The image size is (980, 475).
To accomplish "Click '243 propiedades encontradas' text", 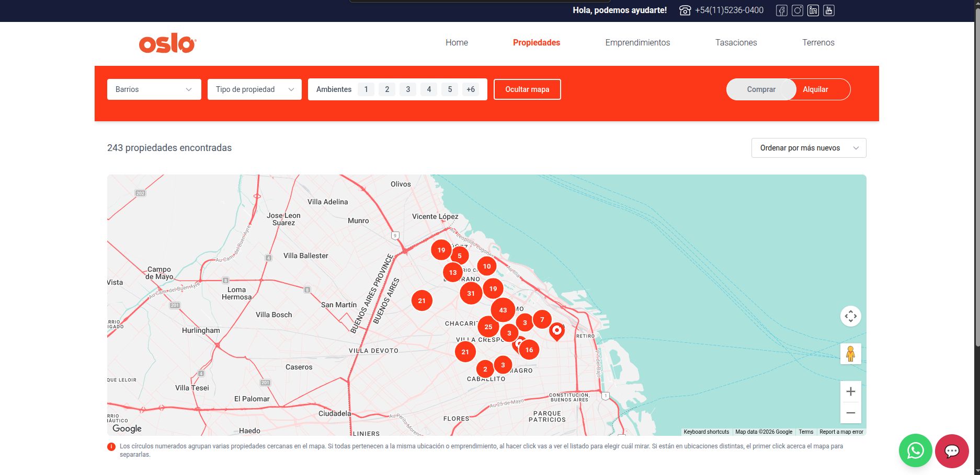I will point(169,148).
